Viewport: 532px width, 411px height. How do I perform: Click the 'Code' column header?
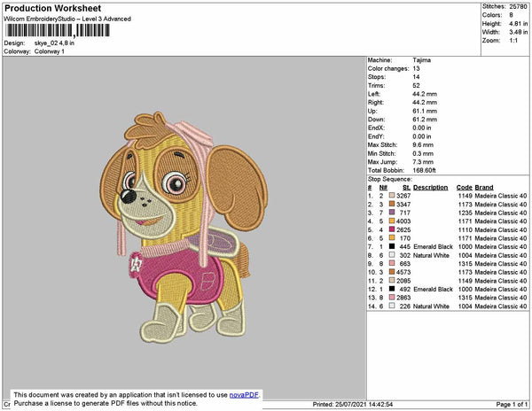(464, 188)
